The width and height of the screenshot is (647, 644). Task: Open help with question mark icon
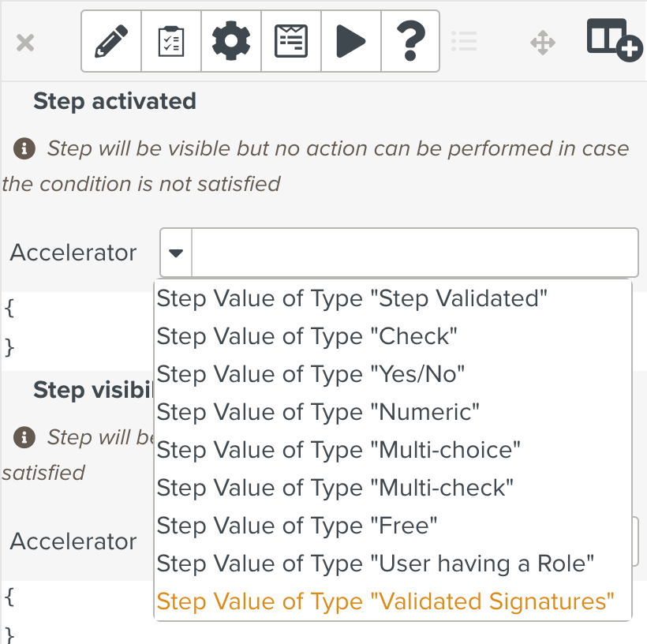(410, 41)
